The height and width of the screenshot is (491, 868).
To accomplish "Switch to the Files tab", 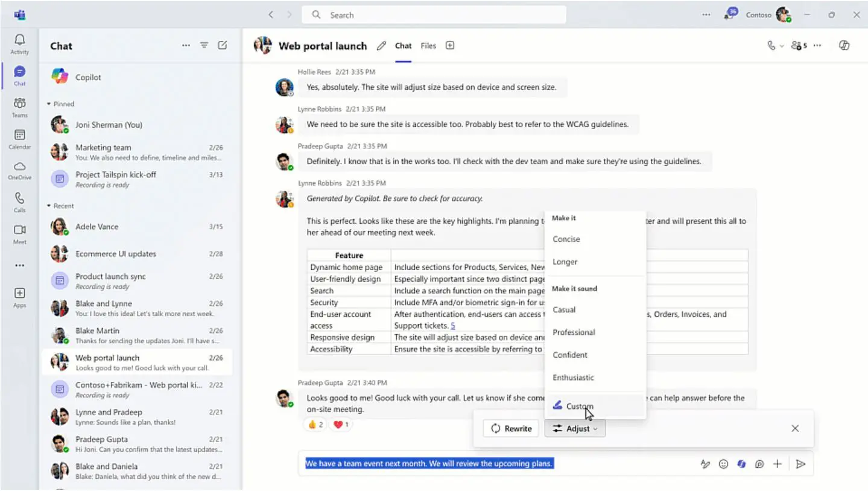I will pos(428,45).
